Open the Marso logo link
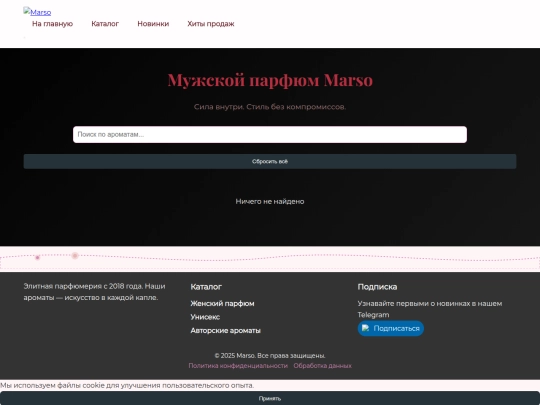Viewport: 540px width, 405px height. point(37,12)
